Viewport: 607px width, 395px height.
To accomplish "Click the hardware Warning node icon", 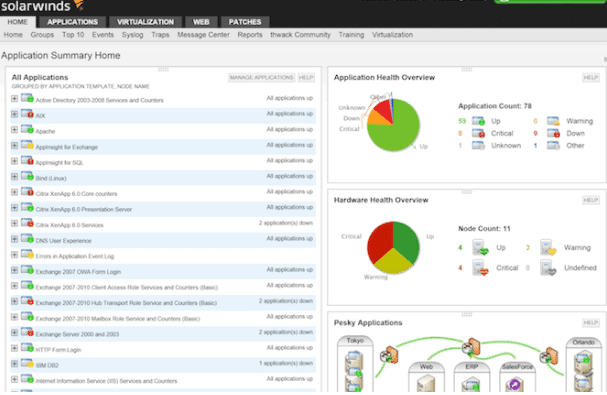I will click(548, 247).
